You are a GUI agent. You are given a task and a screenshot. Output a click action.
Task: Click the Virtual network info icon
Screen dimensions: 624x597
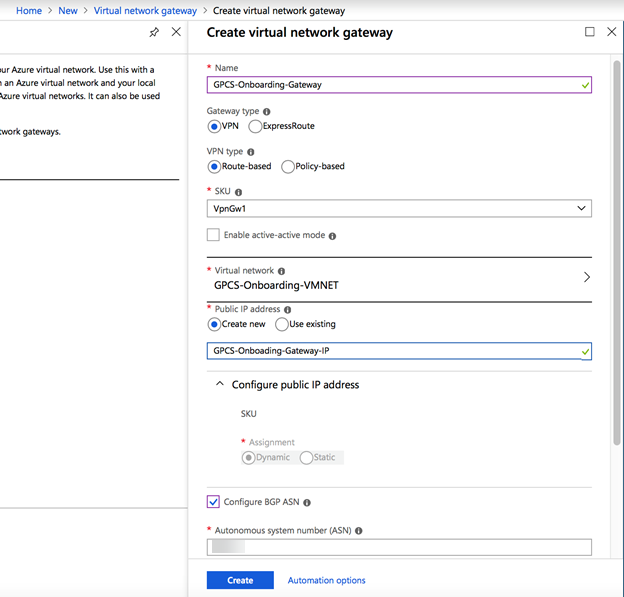282,271
